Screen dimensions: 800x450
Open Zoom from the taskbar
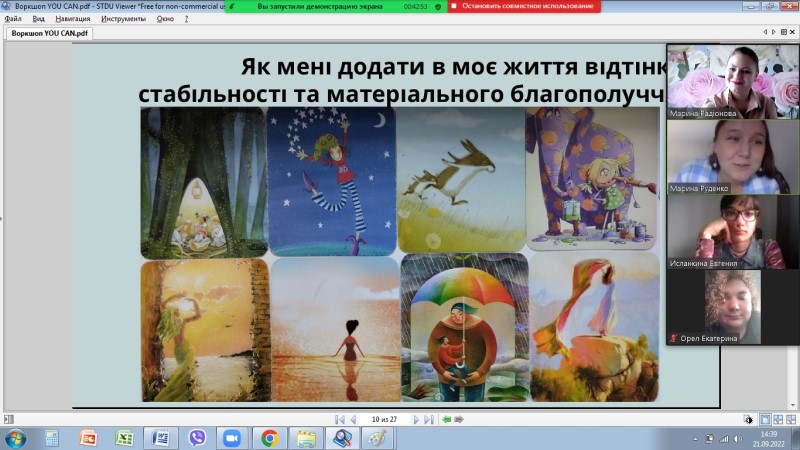[x=232, y=438]
